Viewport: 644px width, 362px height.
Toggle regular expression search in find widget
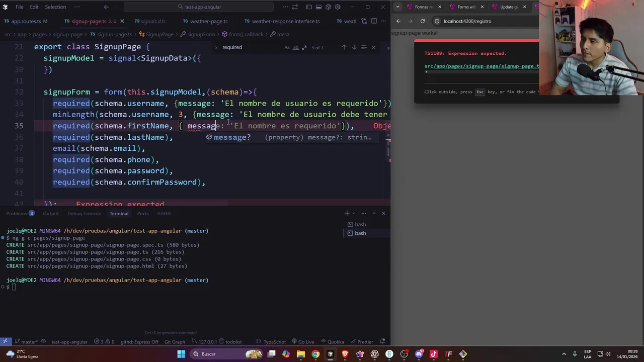pos(305,47)
